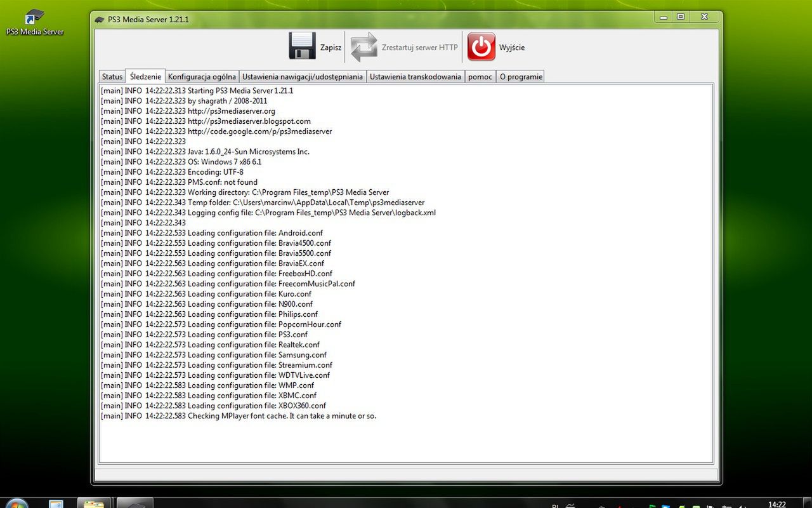
Task: Click the 'Samsung.conf' log line
Action: [x=214, y=355]
